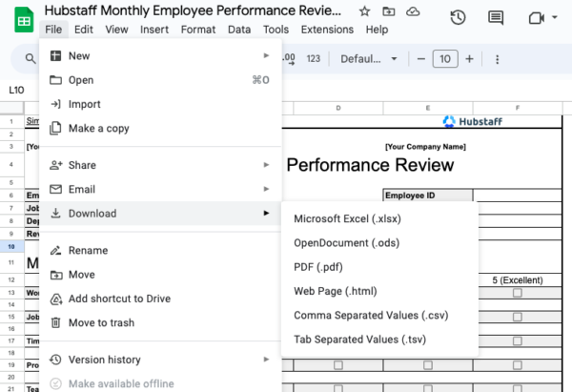Click the L10 name box
572x392 pixels.
tap(17, 91)
